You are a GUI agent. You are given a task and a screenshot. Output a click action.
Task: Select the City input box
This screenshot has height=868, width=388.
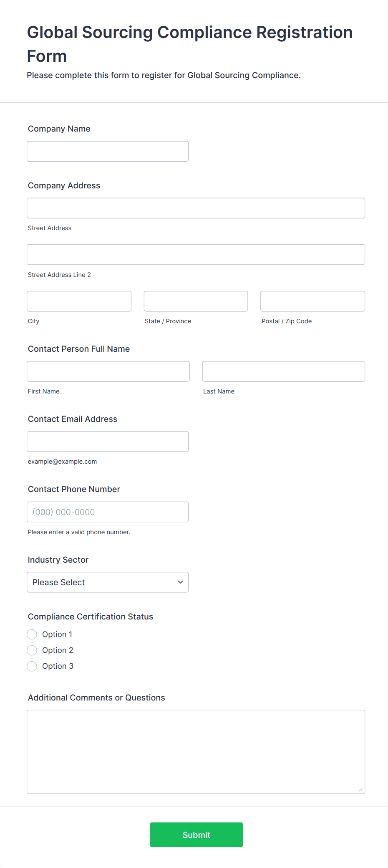tap(79, 301)
